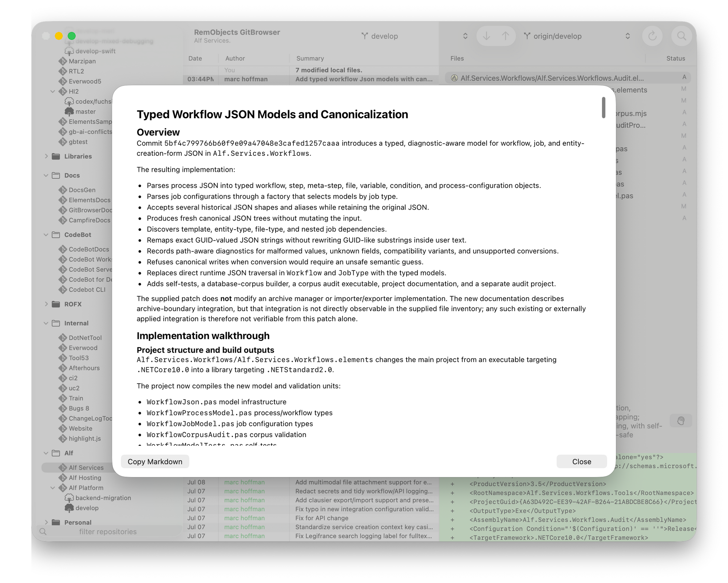The height and width of the screenshot is (583, 728).
Task: Click the master branch icon under HI2
Action: tap(69, 112)
